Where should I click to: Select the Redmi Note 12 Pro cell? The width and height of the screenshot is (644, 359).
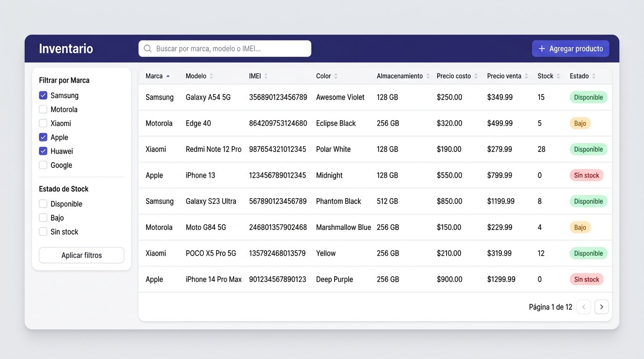pos(213,149)
